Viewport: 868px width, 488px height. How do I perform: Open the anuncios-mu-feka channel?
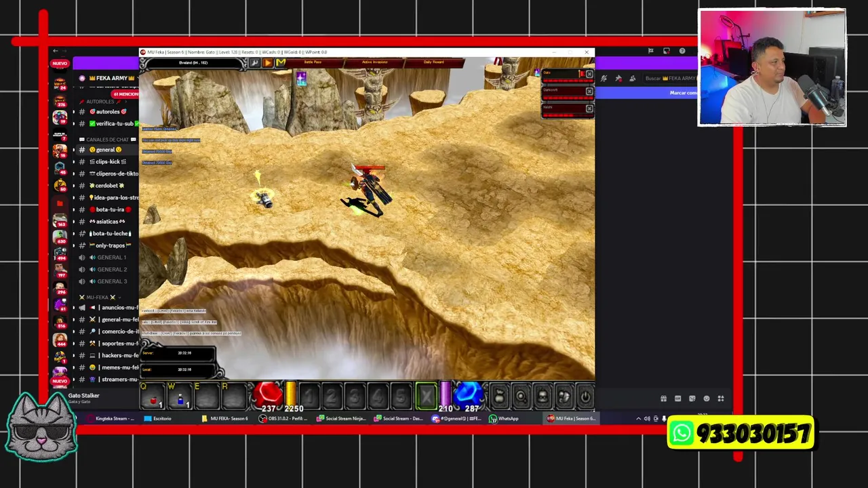108,308
